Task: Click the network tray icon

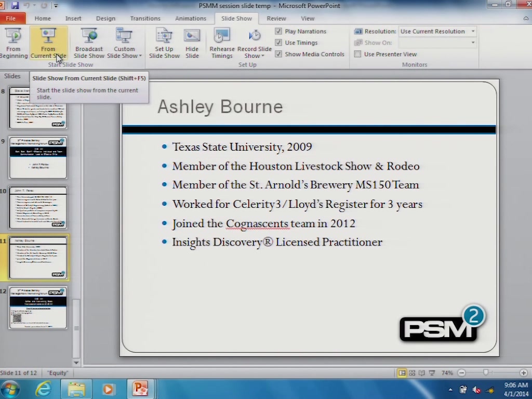Action: pos(490,390)
